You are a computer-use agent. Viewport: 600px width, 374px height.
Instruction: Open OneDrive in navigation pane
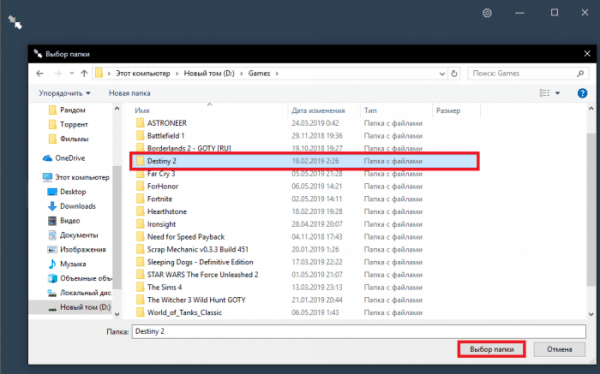64,158
